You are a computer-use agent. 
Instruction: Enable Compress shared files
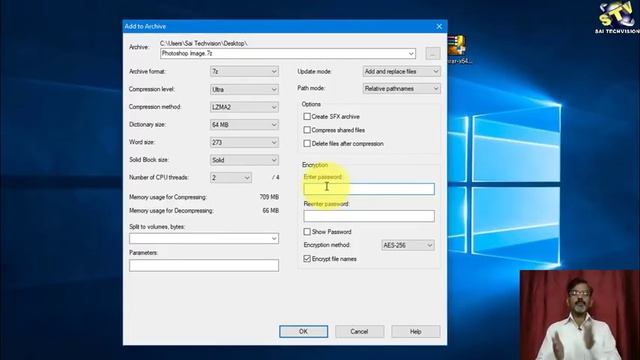[x=307, y=130]
